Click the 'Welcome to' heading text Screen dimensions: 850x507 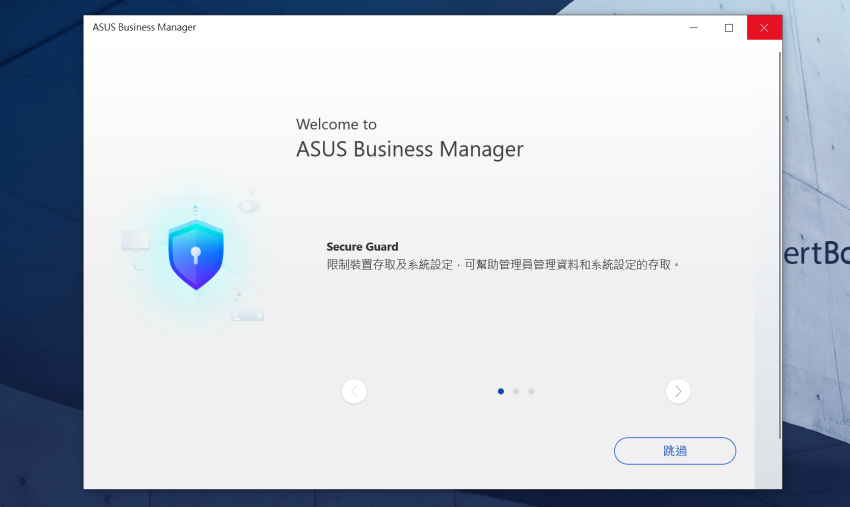336,124
